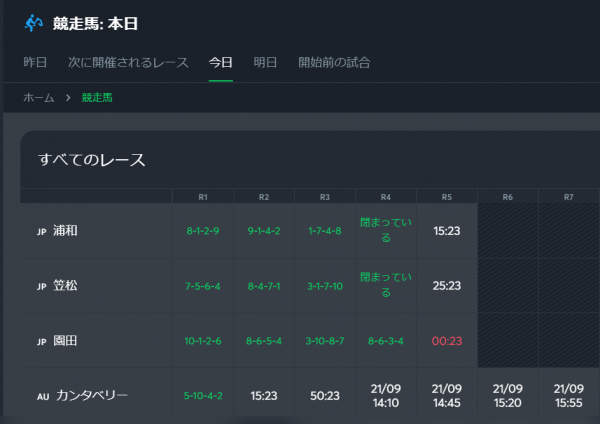Switch to the 明日 tab
This screenshot has height=424, width=600.
[265, 62]
